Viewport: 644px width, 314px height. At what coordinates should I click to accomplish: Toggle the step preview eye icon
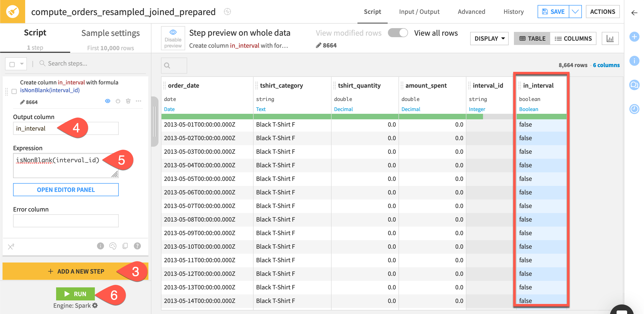click(x=108, y=101)
